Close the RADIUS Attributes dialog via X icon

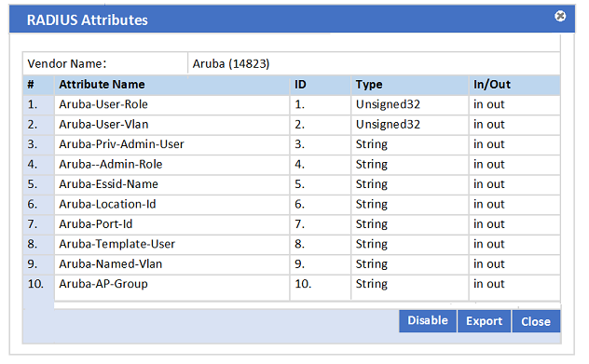[560, 16]
